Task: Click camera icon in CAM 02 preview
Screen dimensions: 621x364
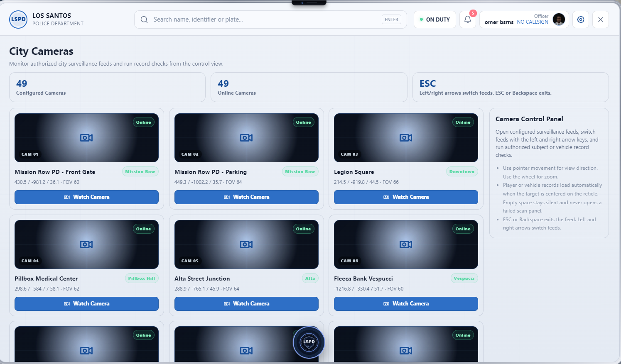Action: pos(246,138)
